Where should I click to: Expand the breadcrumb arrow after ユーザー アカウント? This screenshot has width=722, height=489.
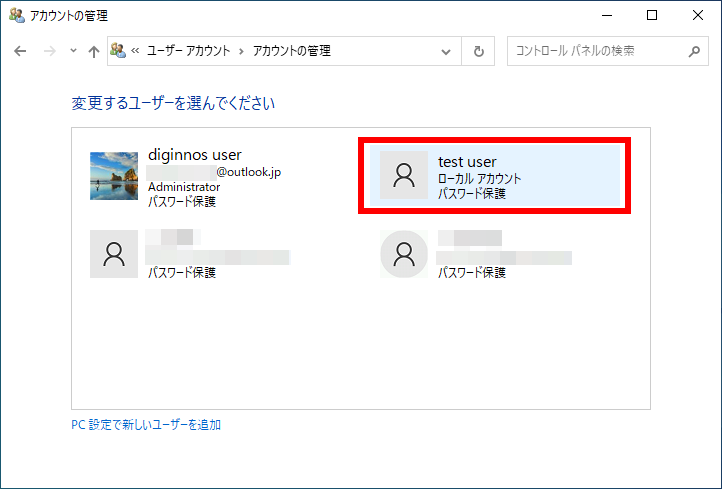pyautogui.click(x=241, y=51)
